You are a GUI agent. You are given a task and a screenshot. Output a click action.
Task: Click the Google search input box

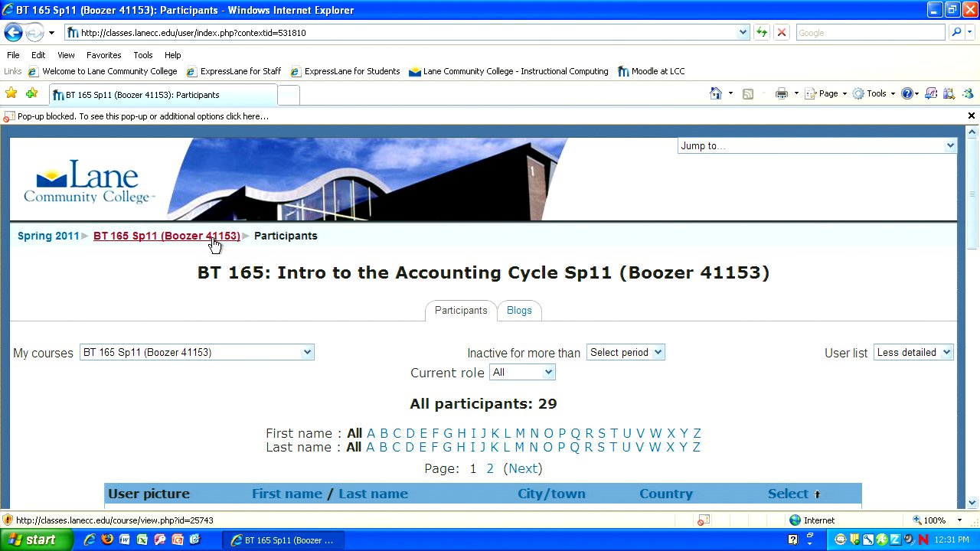pos(870,33)
